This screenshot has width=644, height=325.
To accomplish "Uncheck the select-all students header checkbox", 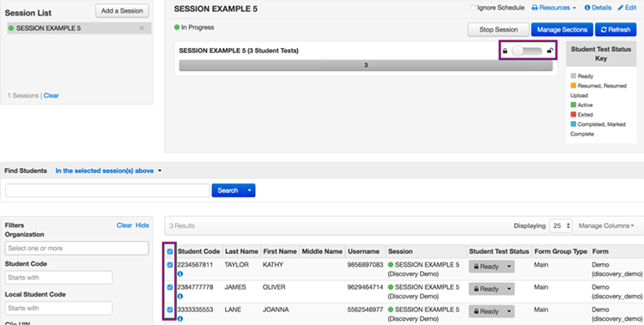I will pos(170,251).
